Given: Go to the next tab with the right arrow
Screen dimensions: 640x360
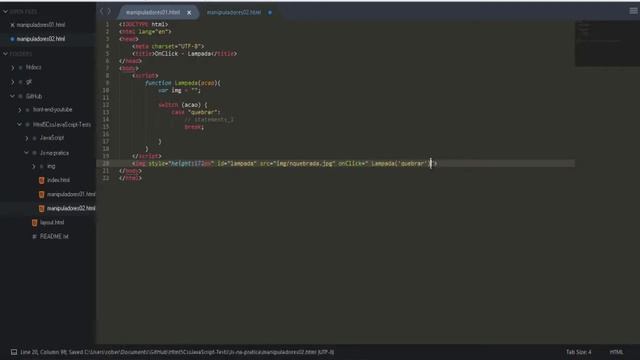Looking at the screenshot, I should [x=109, y=11].
